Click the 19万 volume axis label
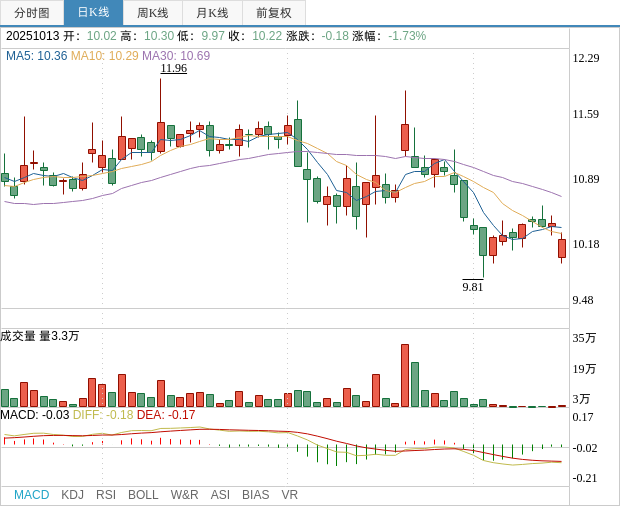620x506 pixels. point(584,369)
